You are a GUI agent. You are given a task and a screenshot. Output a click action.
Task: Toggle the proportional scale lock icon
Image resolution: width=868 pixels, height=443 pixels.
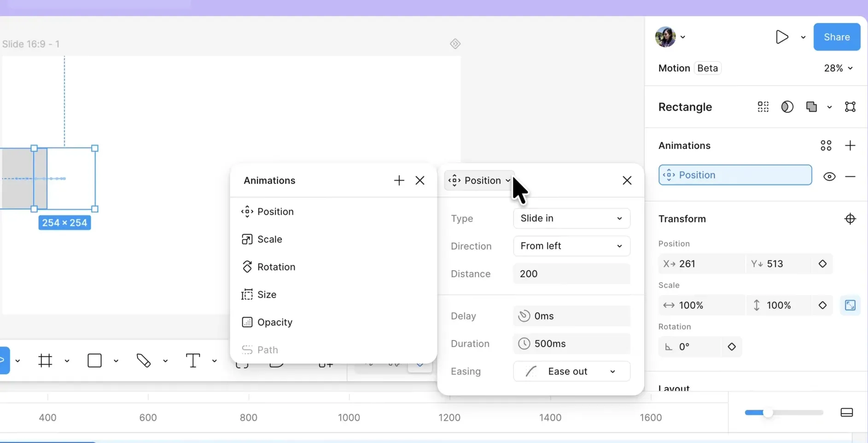850,305
